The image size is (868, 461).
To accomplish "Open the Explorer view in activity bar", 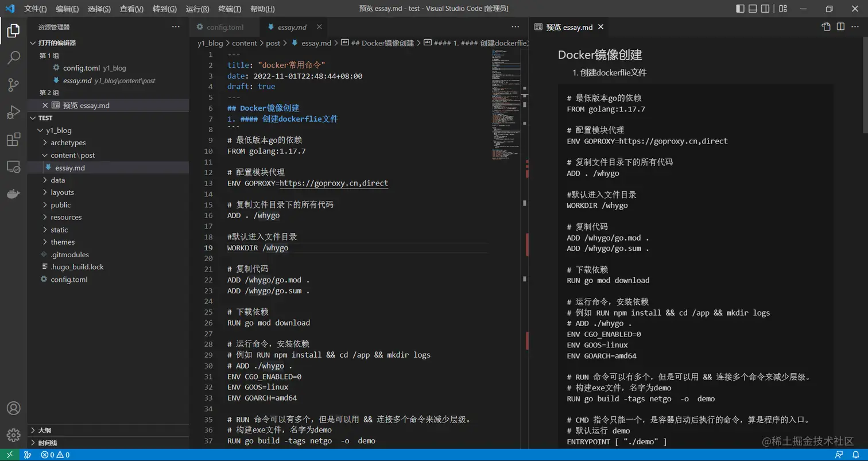I will click(13, 30).
